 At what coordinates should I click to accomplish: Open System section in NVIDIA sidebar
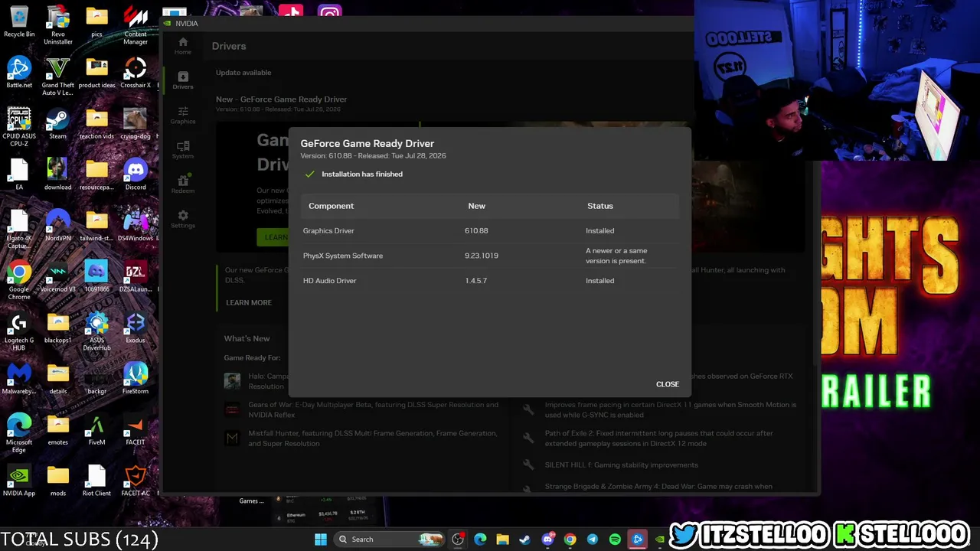183,149
